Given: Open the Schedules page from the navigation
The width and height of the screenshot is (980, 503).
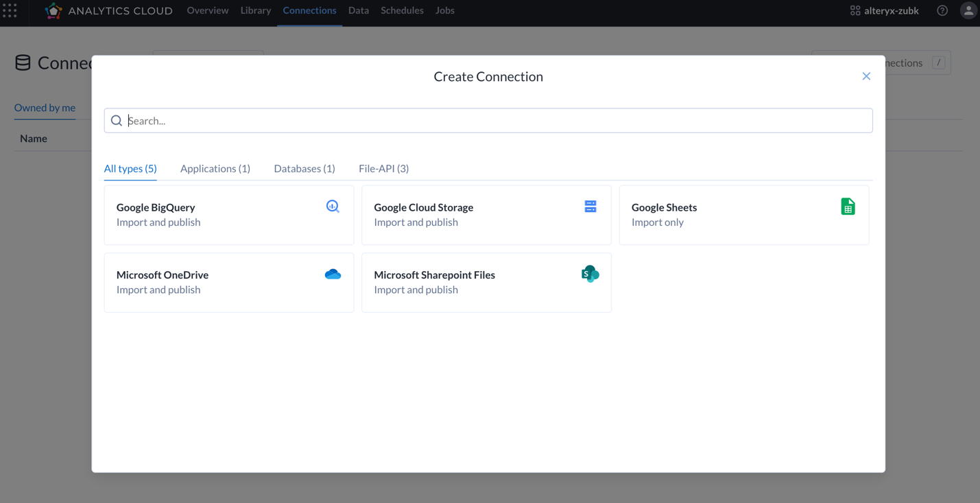Looking at the screenshot, I should coord(402,10).
